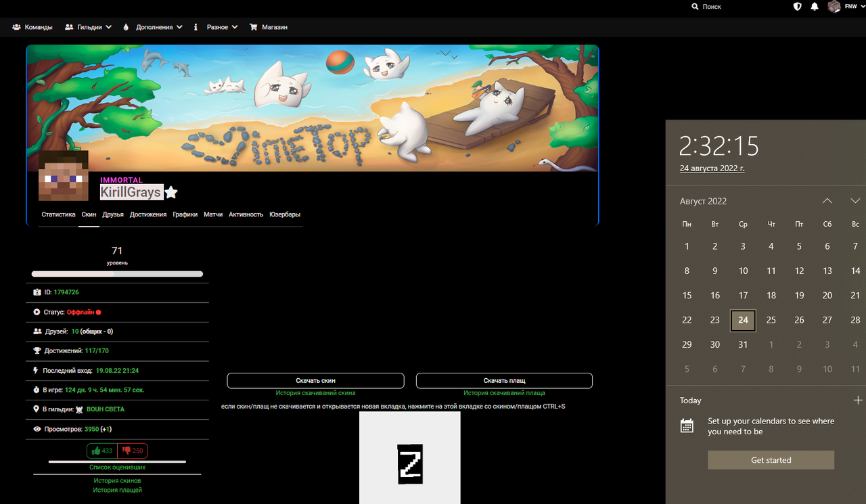Screen dimensions: 866x504
Task: Click the thumbs down dislike button
Action: pos(132,451)
